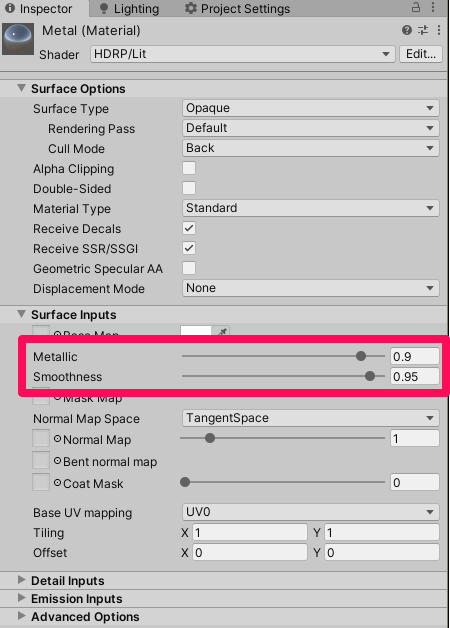Click the Bent normal map picker circle
This screenshot has height=628, width=450.
[57, 461]
